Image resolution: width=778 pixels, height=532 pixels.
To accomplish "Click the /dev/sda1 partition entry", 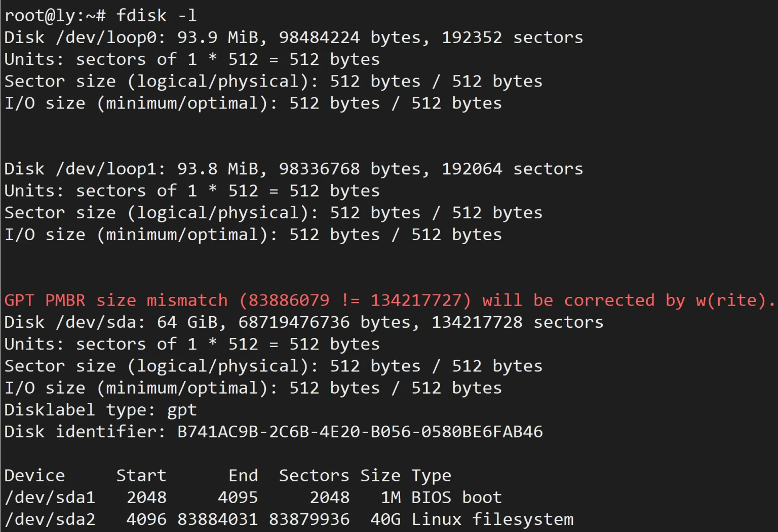I will tap(50, 498).
